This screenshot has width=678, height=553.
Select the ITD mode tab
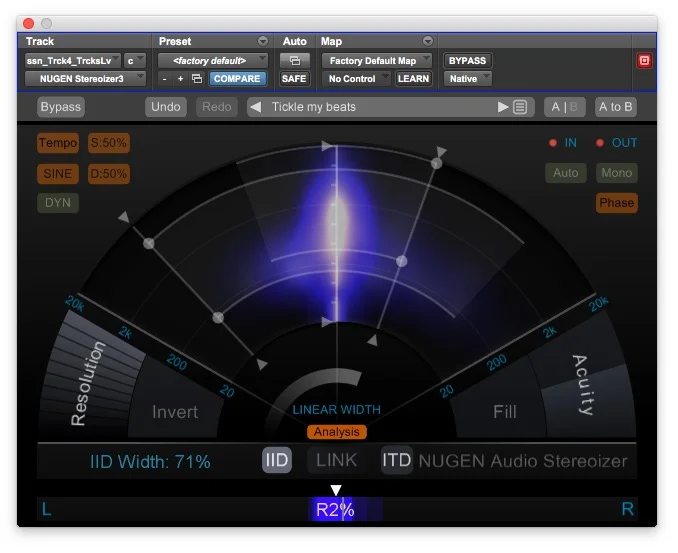click(x=396, y=460)
